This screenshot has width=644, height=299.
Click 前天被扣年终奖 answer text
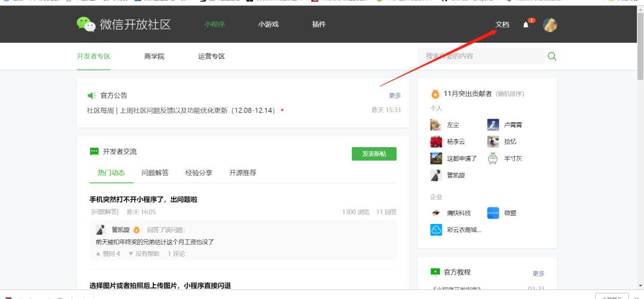click(x=155, y=242)
